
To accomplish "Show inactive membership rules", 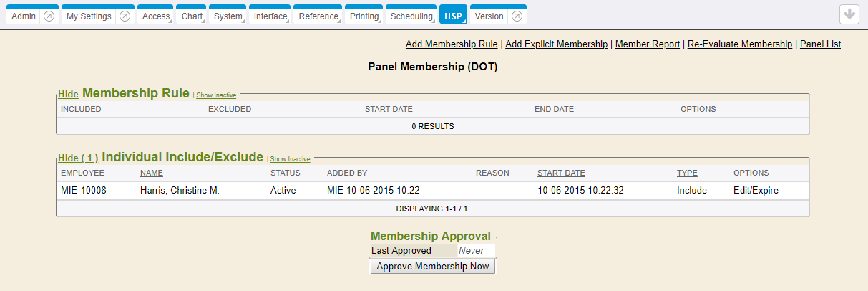I will pyautogui.click(x=216, y=95).
